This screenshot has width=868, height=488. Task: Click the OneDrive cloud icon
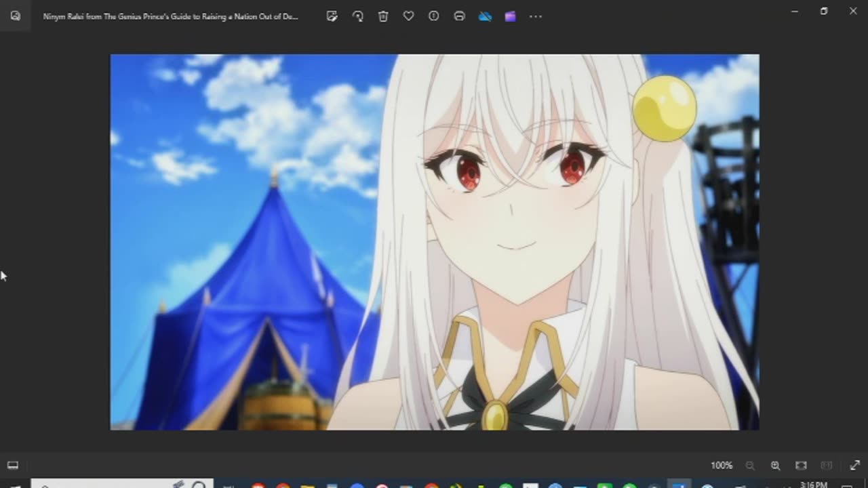[x=485, y=16]
